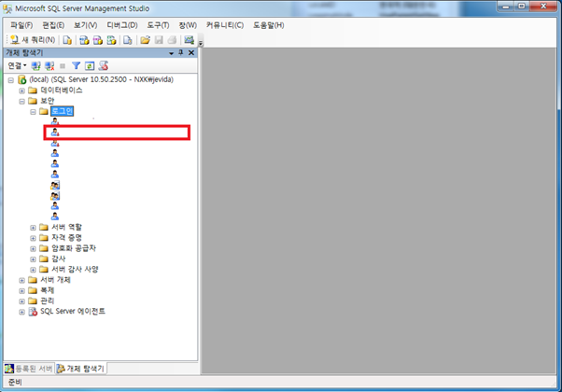Screen dimensions: 562x392
Task: Open the 도움말(H) menu
Action: 269,25
